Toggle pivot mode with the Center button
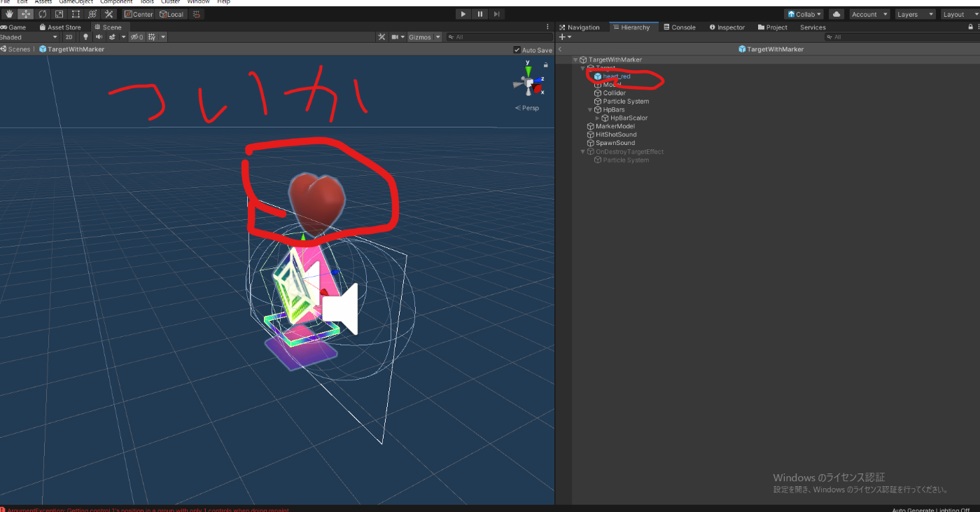This screenshot has height=512, width=980. pos(139,14)
